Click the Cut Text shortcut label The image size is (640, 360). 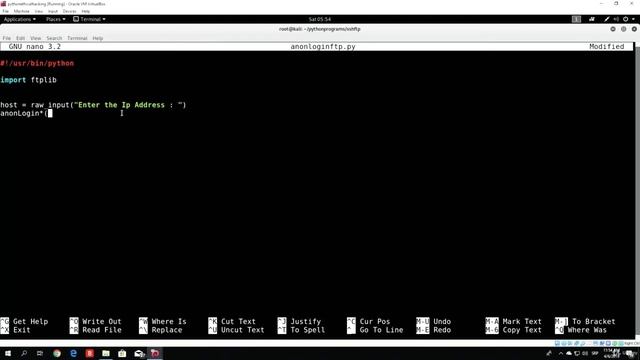coord(238,322)
